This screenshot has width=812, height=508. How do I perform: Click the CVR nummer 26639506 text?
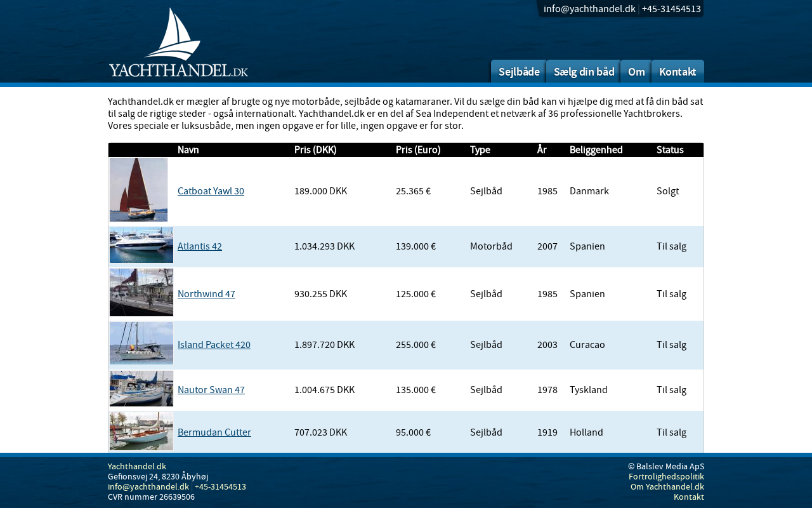(x=151, y=497)
